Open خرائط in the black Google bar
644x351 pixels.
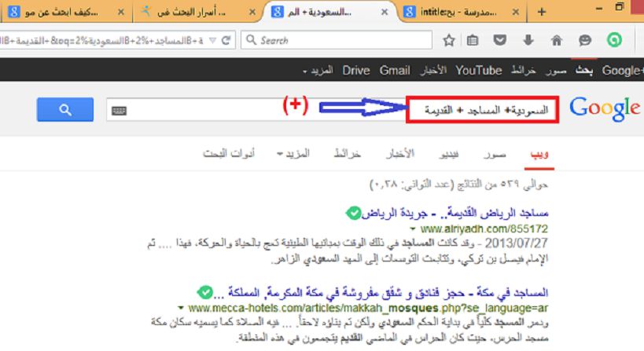click(523, 71)
